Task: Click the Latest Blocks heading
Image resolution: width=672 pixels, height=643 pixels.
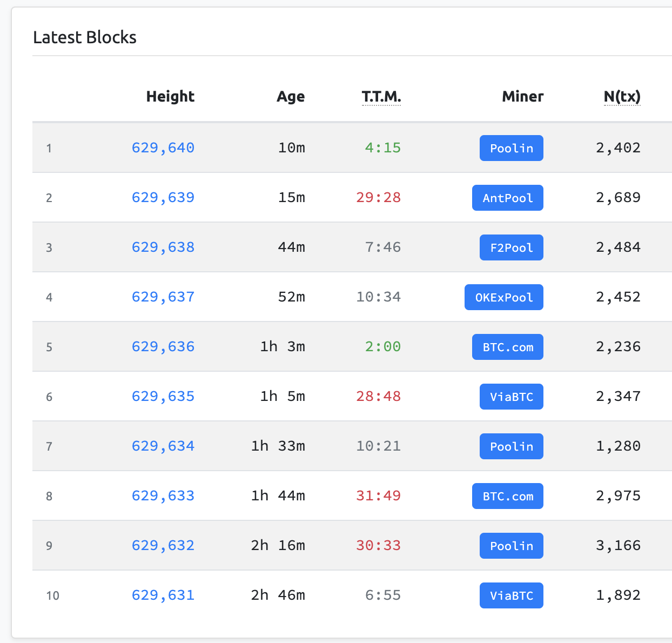Action: click(x=85, y=37)
